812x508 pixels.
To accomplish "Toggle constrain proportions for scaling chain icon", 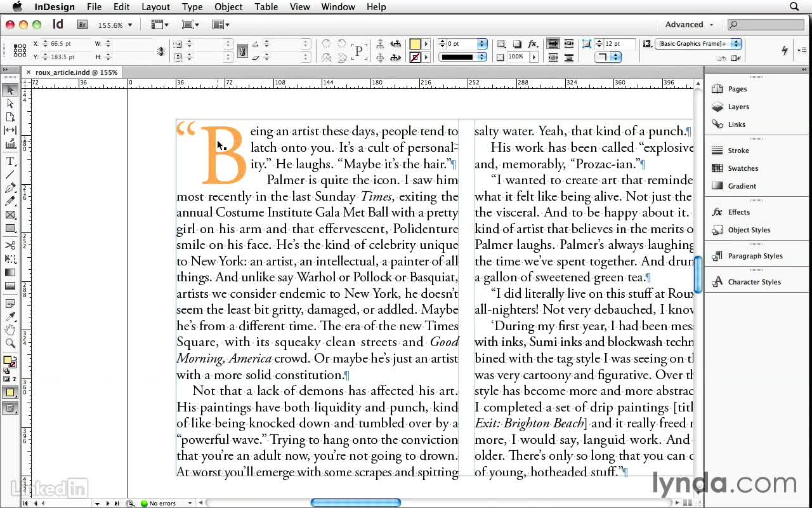I will coord(242,51).
